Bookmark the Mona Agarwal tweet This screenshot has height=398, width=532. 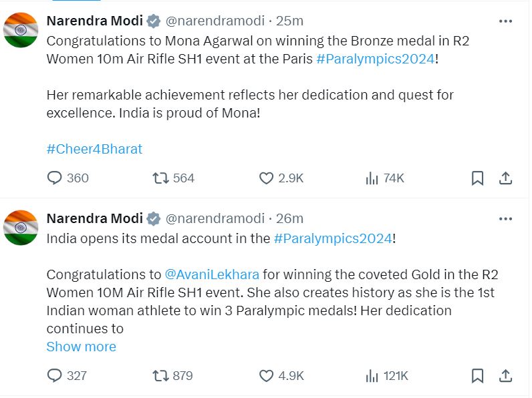(x=477, y=178)
